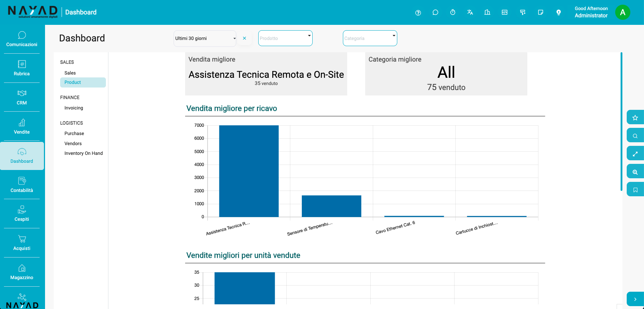This screenshot has height=309, width=644.
Task: Click the Assistenza Tecnica revenue bar
Action: click(249, 171)
